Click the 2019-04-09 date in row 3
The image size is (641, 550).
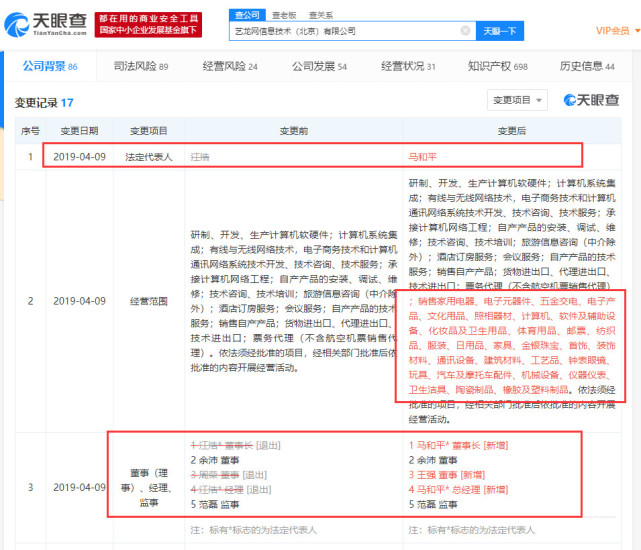click(x=79, y=488)
